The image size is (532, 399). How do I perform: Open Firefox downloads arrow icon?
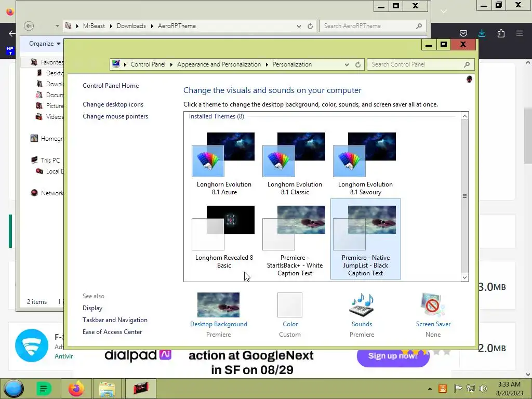[x=482, y=33]
